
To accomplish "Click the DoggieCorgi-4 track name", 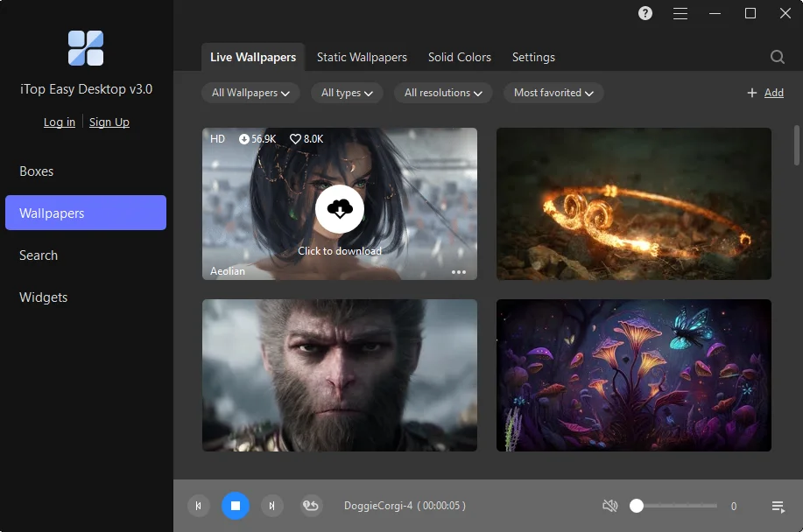I will coord(378,506).
